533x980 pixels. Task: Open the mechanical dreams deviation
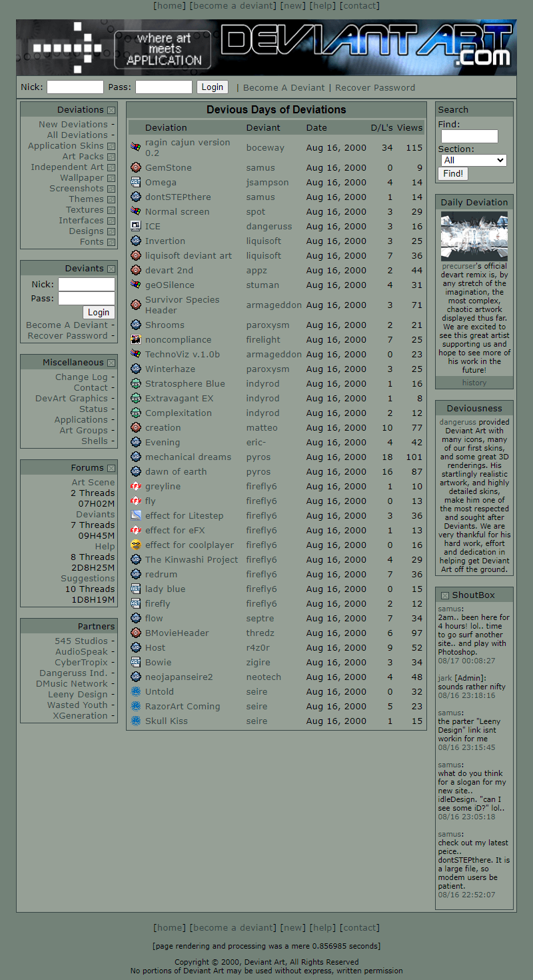(x=188, y=457)
